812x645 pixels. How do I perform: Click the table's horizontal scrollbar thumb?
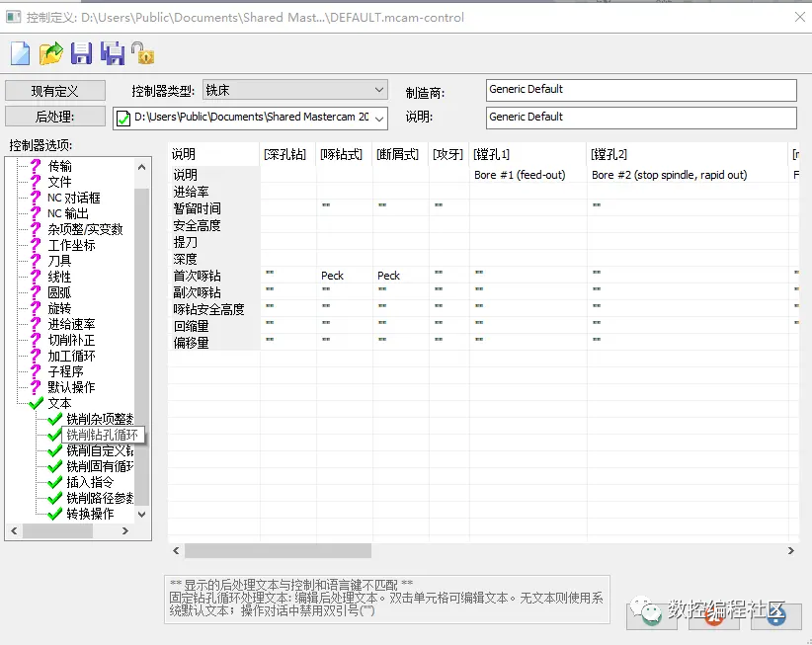pos(279,551)
